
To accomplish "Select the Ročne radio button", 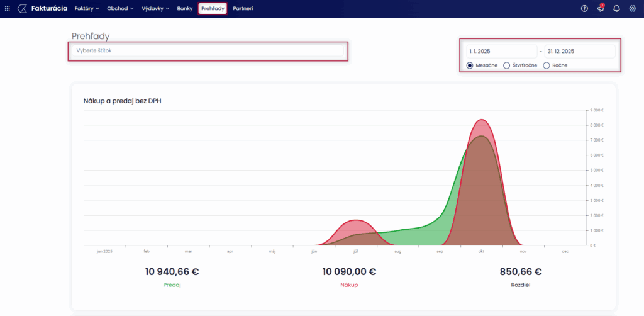I will coord(546,65).
